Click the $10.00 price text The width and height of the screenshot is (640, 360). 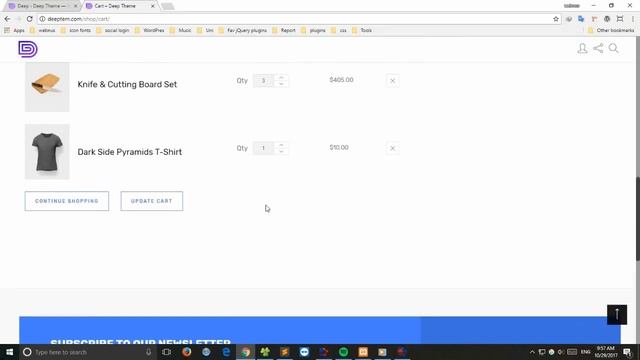pos(339,147)
